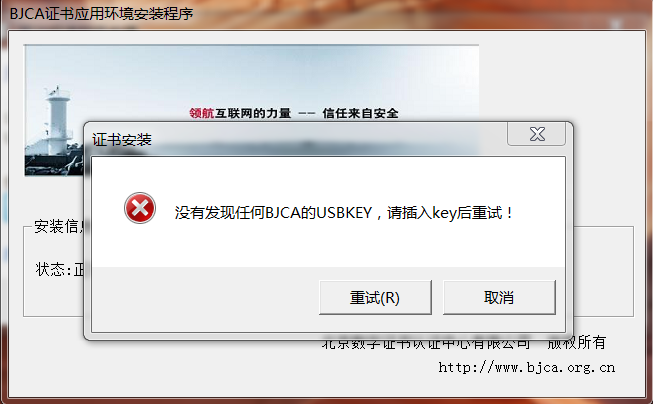This screenshot has width=653, height=404.
Task: Click the 安装信息 group box label
Action: (58, 226)
